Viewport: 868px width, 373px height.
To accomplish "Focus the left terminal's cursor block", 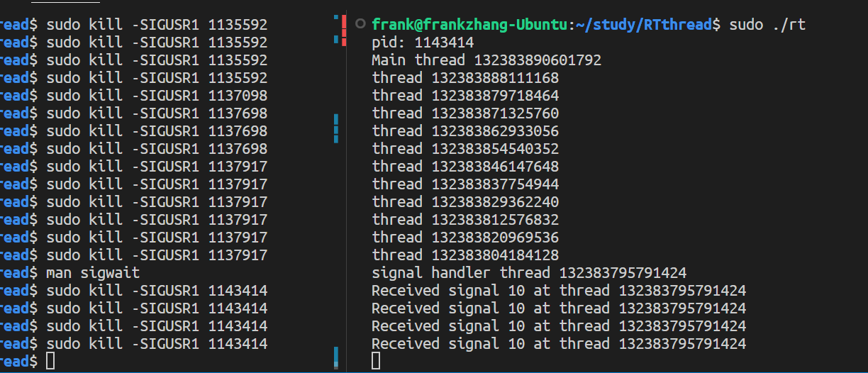I will tap(50, 362).
